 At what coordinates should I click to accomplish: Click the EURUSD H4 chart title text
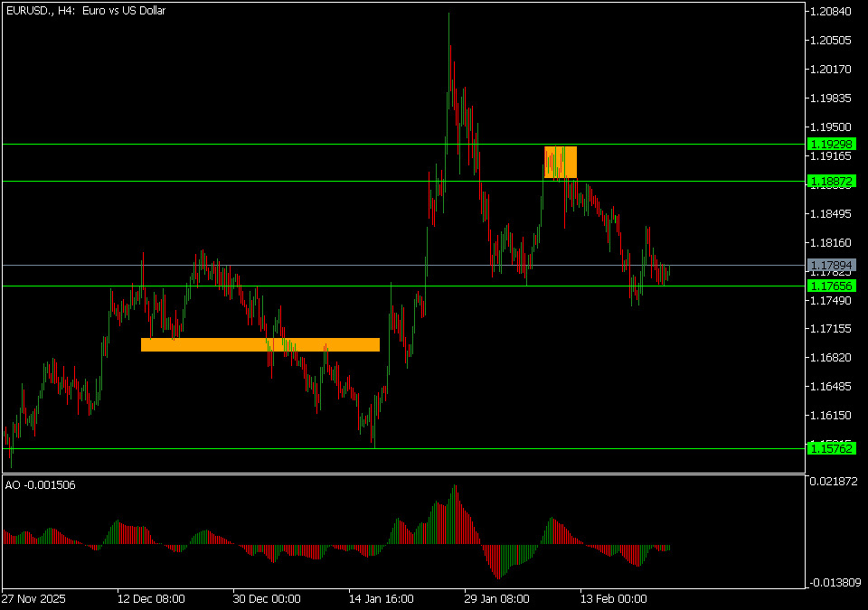[85, 11]
